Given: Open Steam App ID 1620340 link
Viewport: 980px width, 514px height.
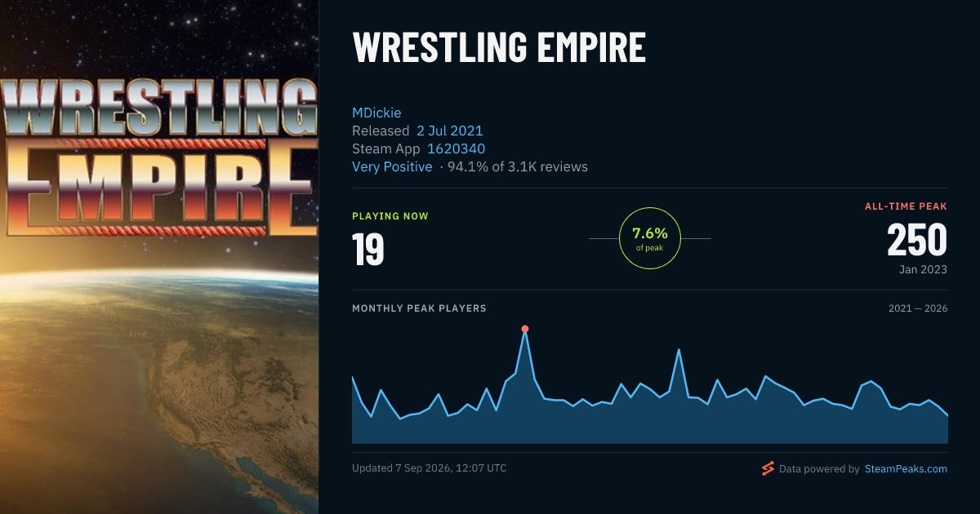Looking at the screenshot, I should click(x=457, y=148).
